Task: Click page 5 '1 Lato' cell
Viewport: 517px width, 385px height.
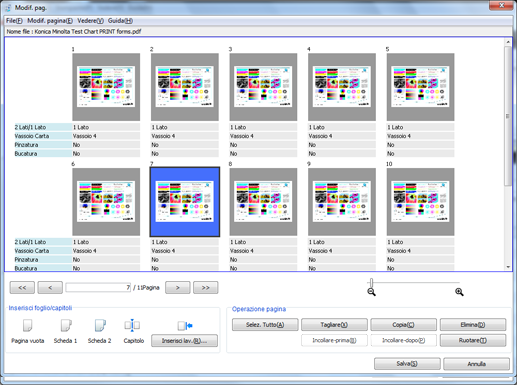Action: (x=420, y=127)
